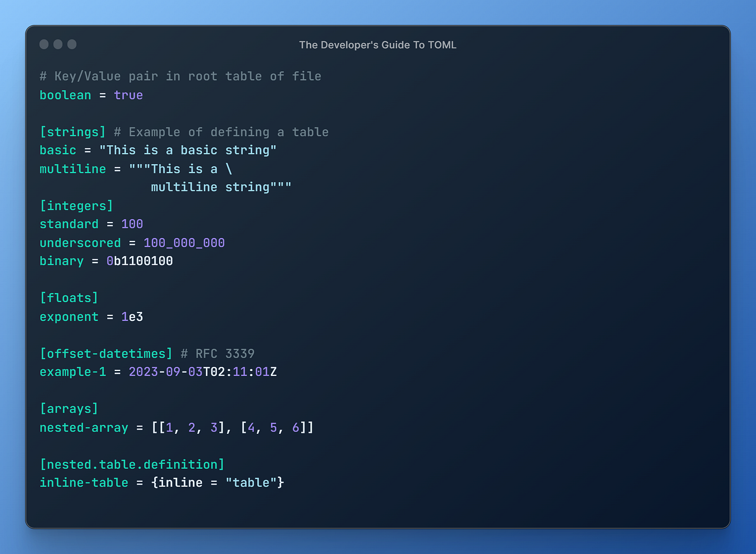Select the [strings] table header

(72, 132)
